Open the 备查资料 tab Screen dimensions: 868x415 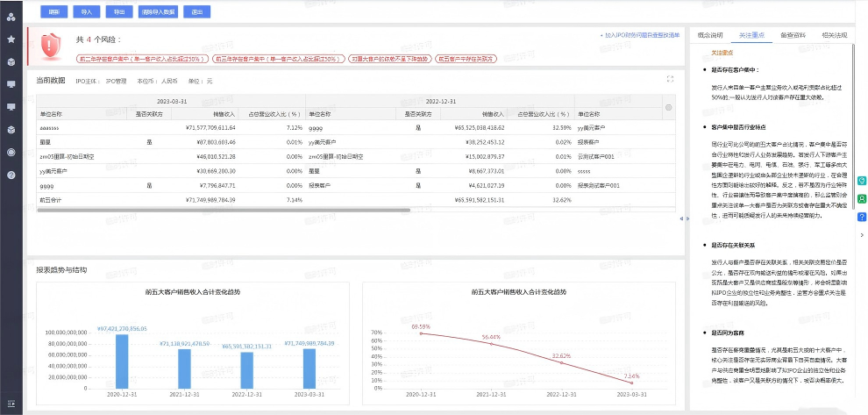[x=793, y=35]
